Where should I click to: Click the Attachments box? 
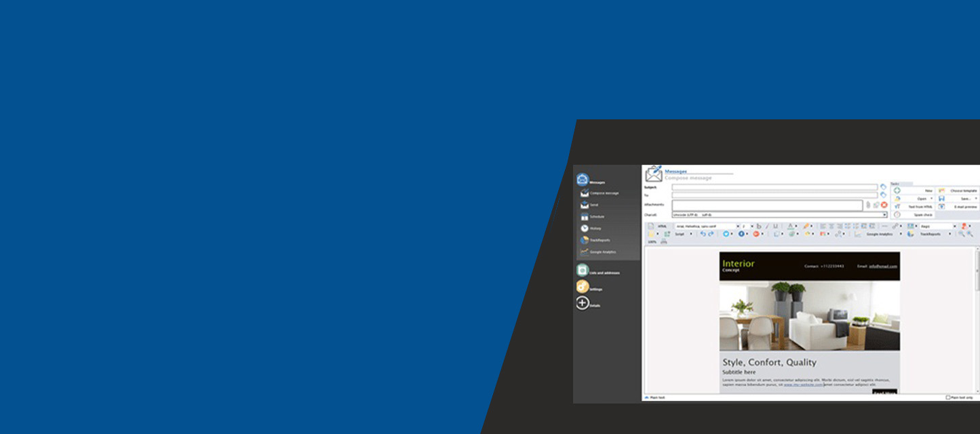coord(767,205)
